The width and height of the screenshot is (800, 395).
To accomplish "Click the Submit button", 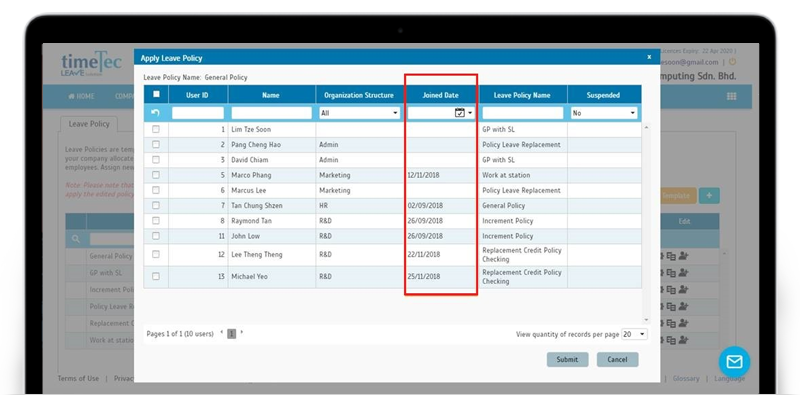I will click(x=567, y=359).
